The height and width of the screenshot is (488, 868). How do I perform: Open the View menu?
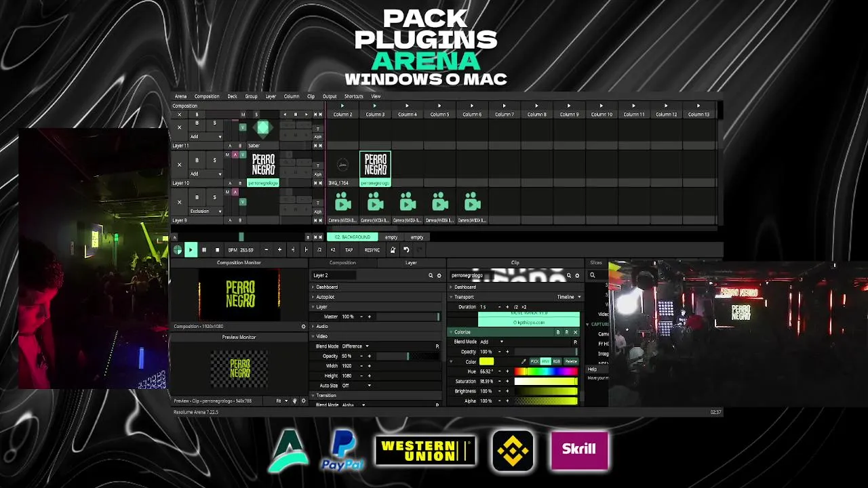click(376, 96)
